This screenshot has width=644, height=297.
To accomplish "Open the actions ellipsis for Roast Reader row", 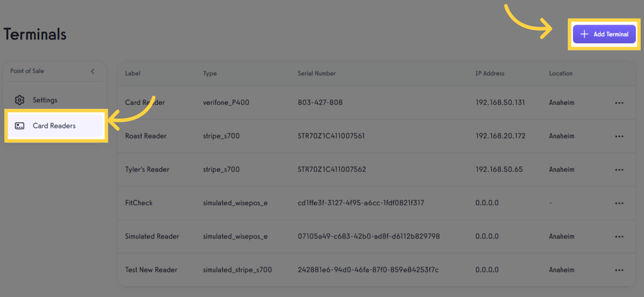I will [619, 136].
